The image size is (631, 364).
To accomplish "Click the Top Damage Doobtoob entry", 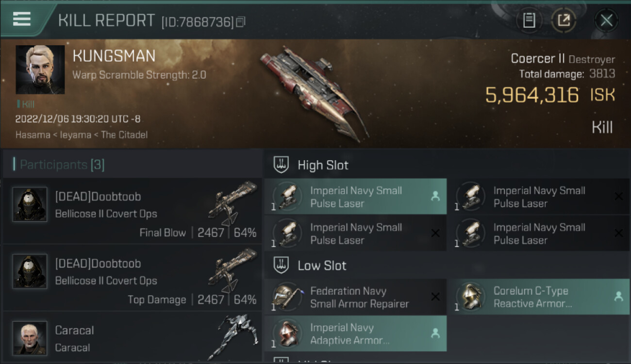I will click(132, 278).
